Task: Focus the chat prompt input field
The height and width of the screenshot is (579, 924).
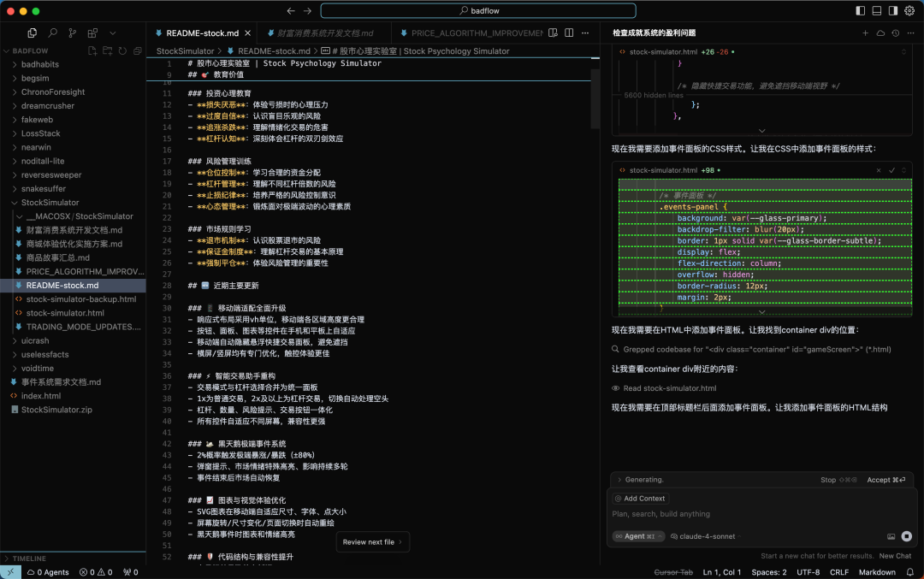Action: [x=761, y=514]
